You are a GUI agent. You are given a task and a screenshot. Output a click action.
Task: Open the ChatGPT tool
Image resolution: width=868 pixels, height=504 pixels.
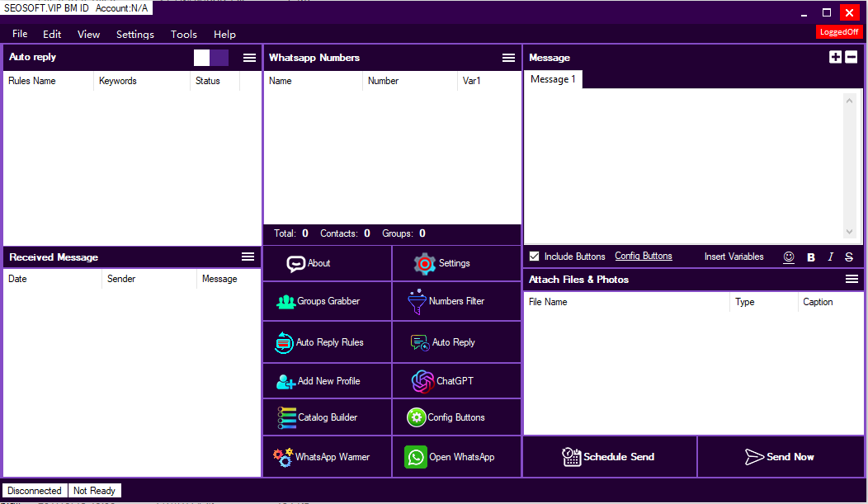point(457,381)
